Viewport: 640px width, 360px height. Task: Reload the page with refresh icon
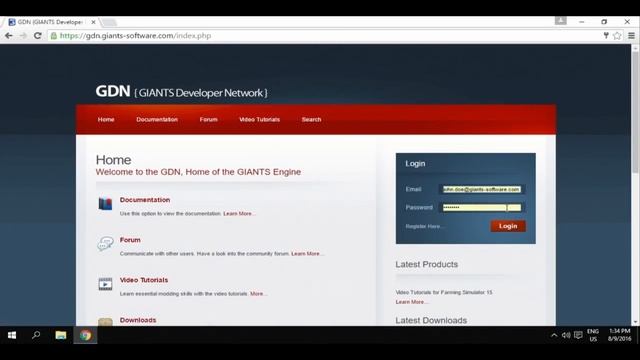38,36
